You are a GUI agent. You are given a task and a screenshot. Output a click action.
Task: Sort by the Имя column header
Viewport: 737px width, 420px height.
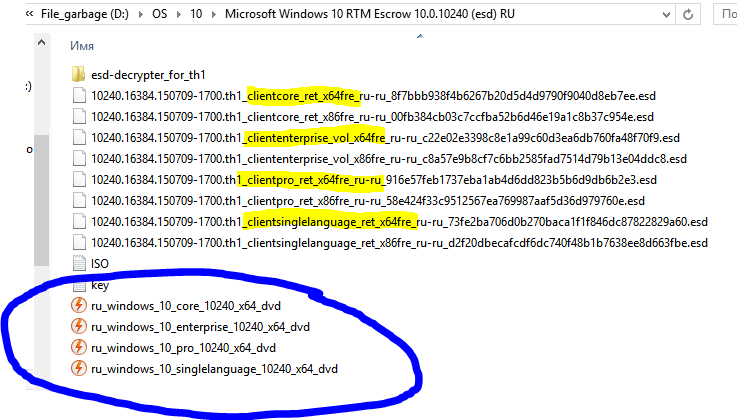[x=83, y=46]
